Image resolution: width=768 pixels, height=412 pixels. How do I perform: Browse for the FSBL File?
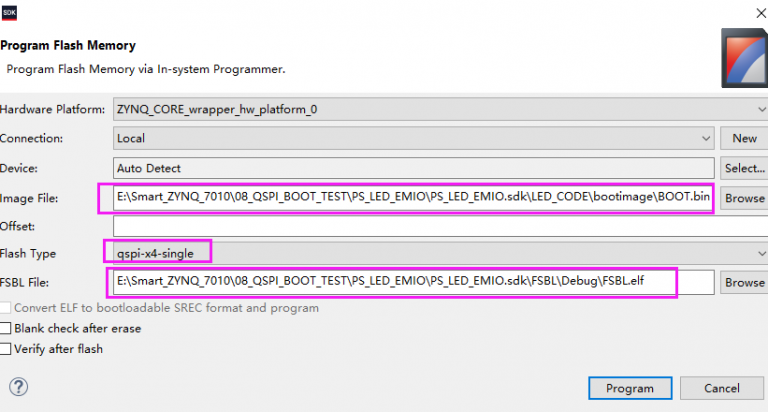(744, 282)
